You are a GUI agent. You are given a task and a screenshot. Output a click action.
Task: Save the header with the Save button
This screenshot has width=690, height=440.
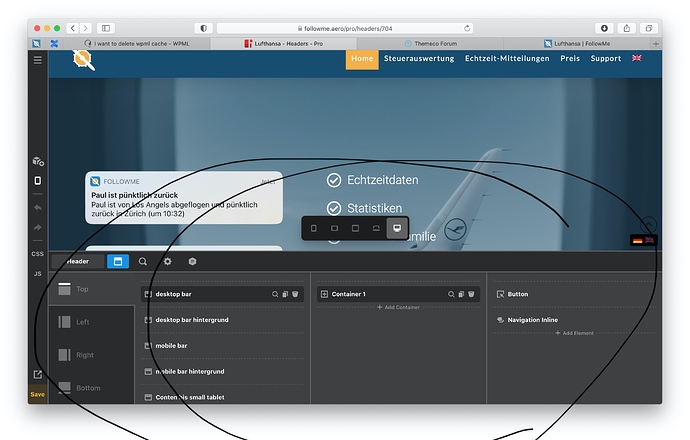pyautogui.click(x=38, y=394)
